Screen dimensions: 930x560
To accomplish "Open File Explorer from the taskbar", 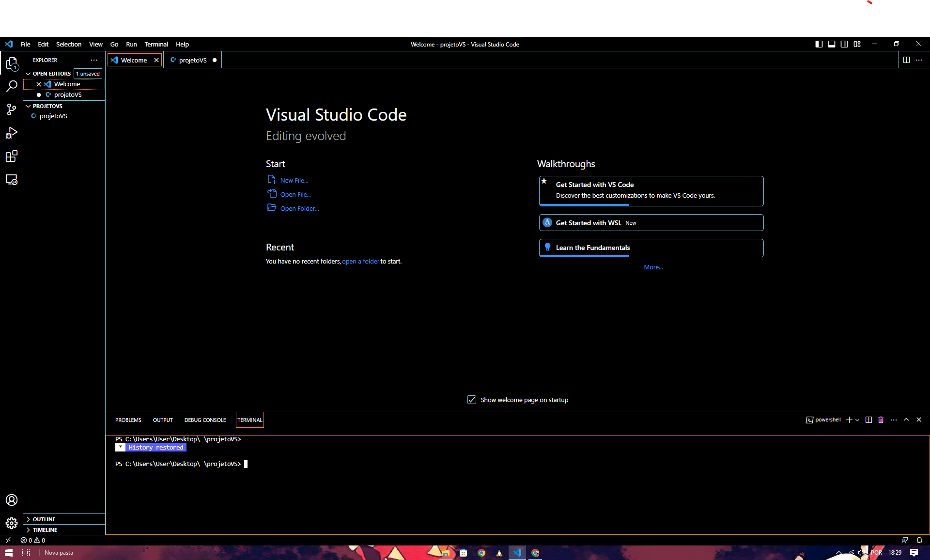I will coord(446,553).
